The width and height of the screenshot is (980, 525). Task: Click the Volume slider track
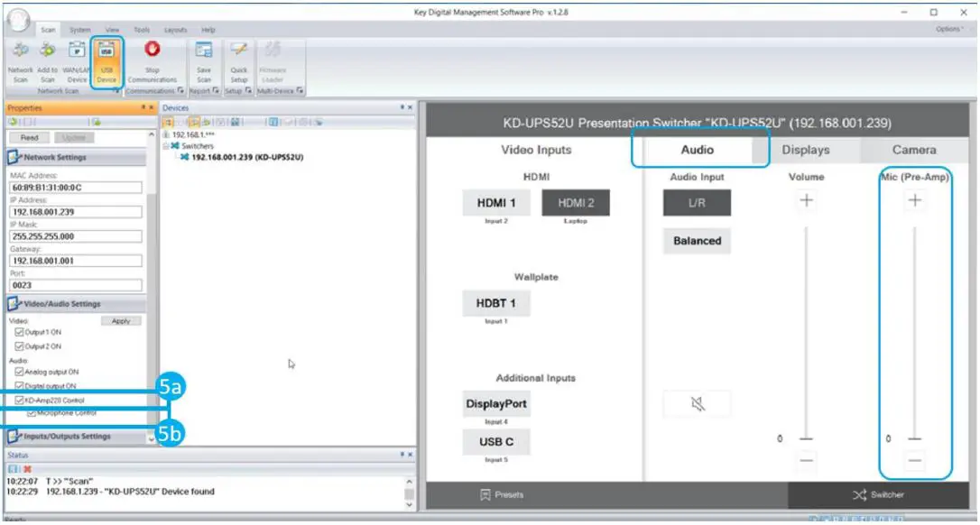(806, 331)
